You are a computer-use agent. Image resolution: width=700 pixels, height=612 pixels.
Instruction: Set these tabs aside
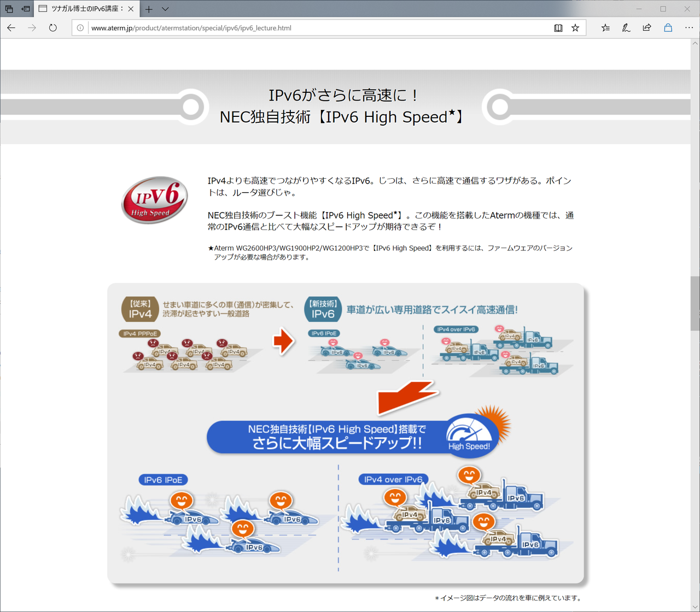pos(25,9)
